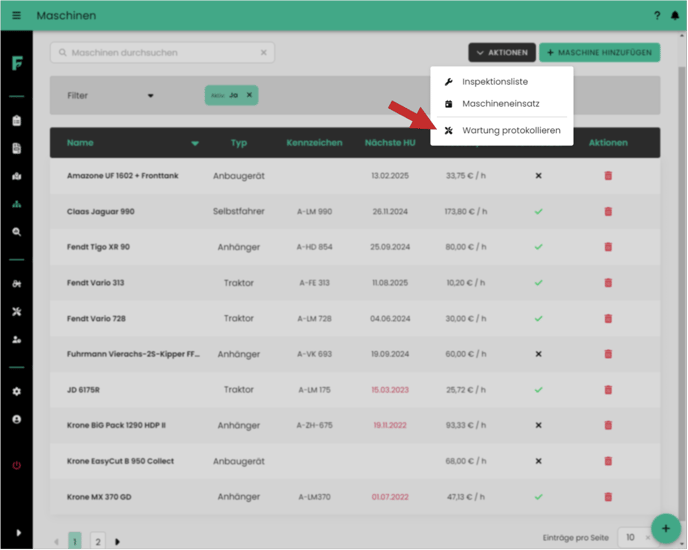Go to next page arrow
Screen dimensions: 688x550
tap(117, 542)
